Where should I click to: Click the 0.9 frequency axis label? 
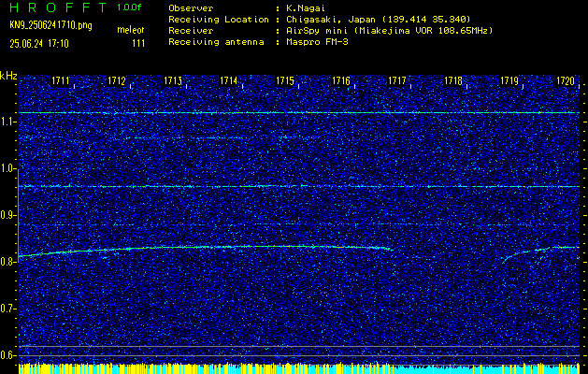[x=8, y=215]
